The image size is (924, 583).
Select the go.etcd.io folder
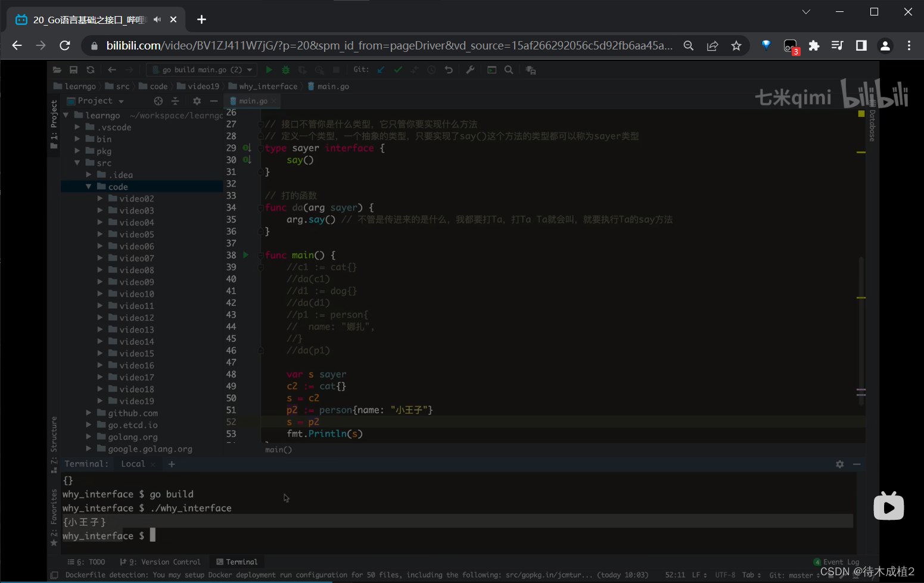click(133, 425)
